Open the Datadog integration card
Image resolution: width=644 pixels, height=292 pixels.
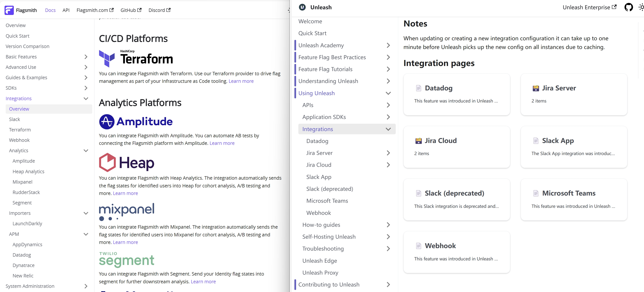(456, 95)
